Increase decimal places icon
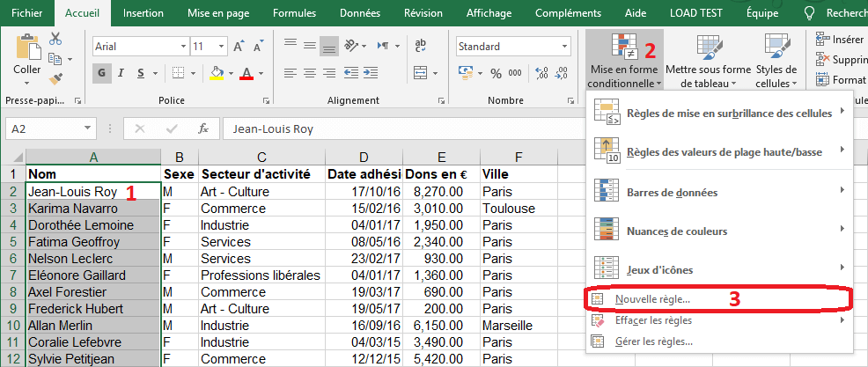Screen dimensions: 868x367 click(542, 73)
